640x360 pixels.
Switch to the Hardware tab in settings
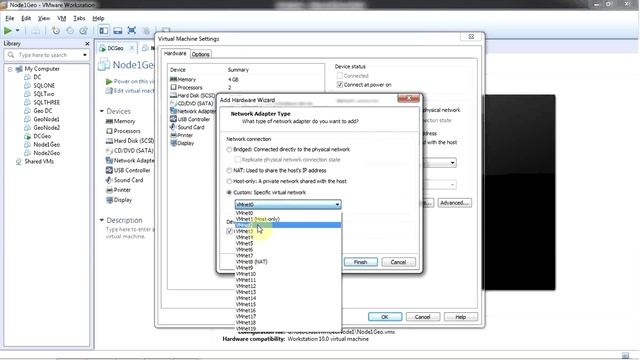[x=175, y=53]
